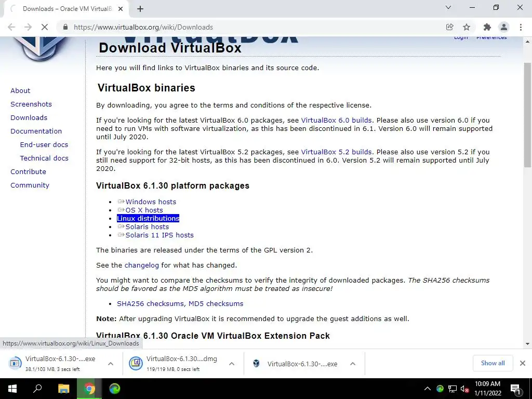Open muted volume tray icon
Viewport: 532px width, 399px height.
coord(464,389)
